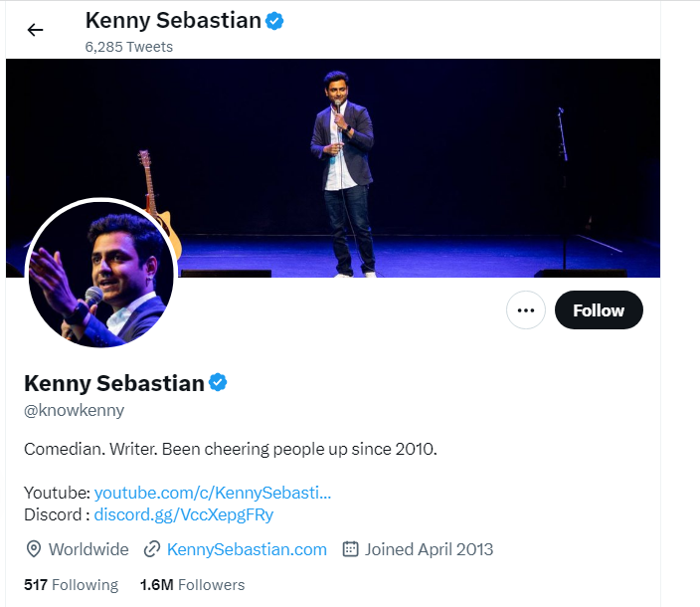Click the link chain icon
The height and width of the screenshot is (607, 700).
pyautogui.click(x=152, y=549)
